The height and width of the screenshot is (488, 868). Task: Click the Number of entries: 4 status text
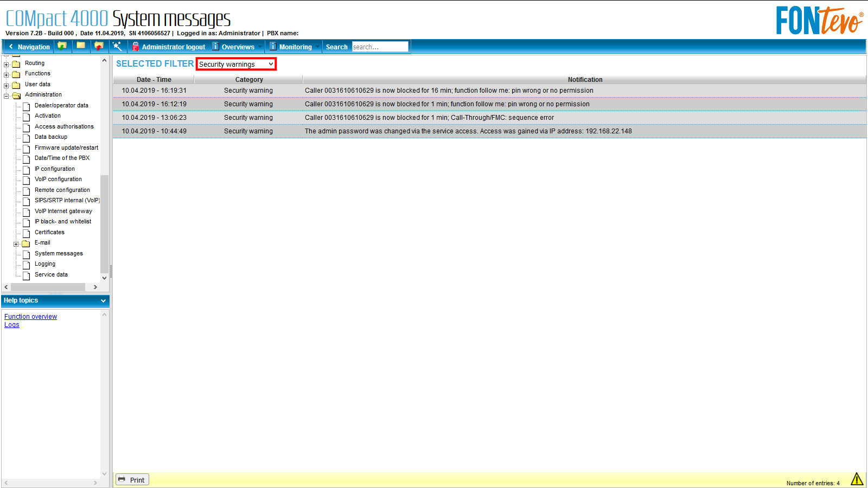813,483
